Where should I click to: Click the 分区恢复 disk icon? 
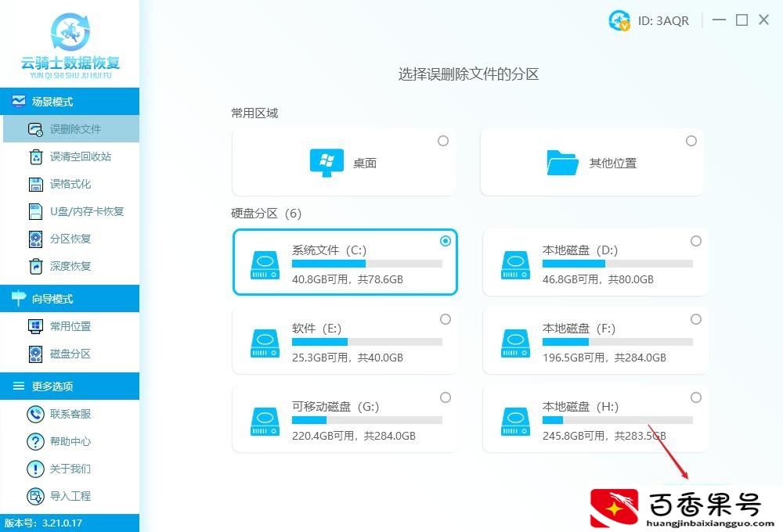35,239
